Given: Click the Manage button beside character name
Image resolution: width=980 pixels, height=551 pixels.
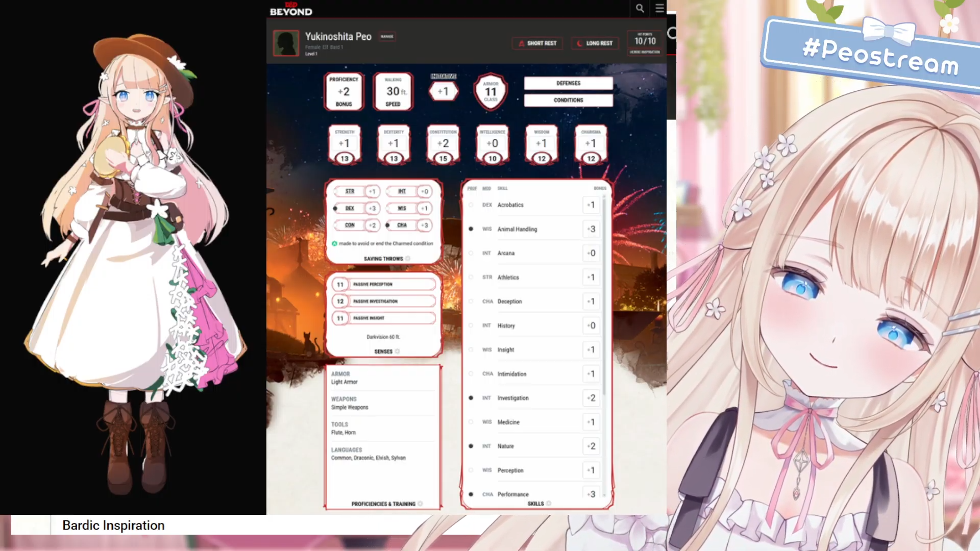Looking at the screenshot, I should (x=387, y=36).
